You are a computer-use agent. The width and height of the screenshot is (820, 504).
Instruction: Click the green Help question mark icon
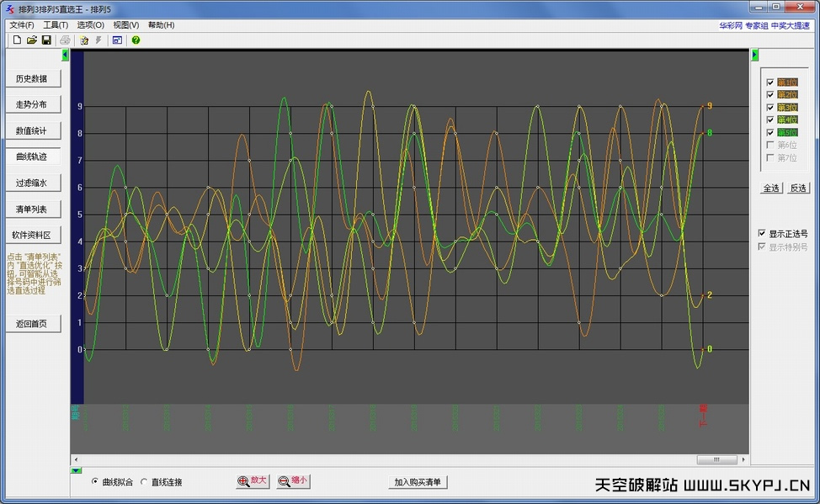136,40
